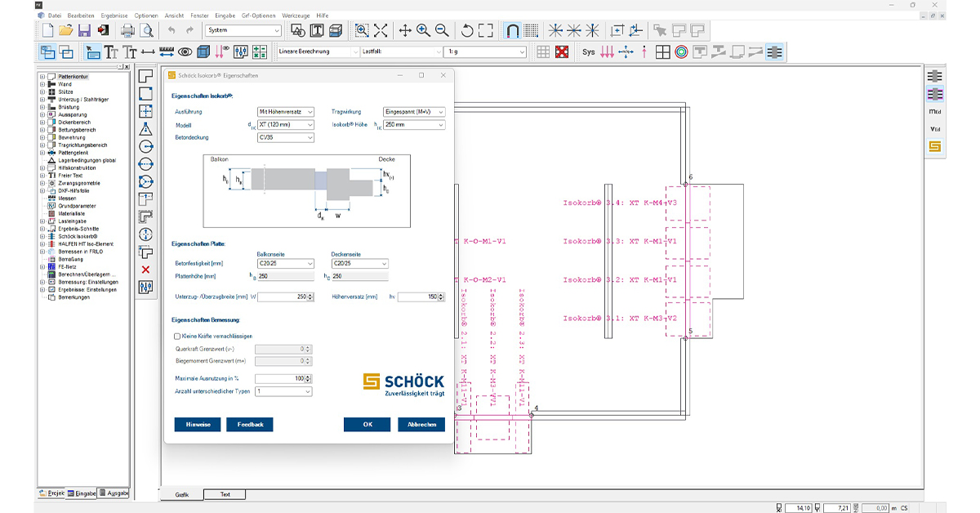Click the fit-to-screen crossed arrows icon
The height and width of the screenshot is (513, 980).
pyautogui.click(x=381, y=31)
